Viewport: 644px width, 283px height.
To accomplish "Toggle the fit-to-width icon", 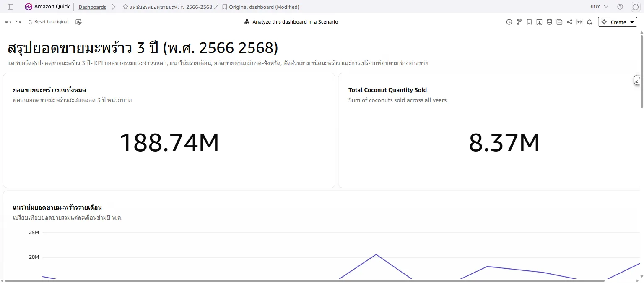I will (x=579, y=22).
